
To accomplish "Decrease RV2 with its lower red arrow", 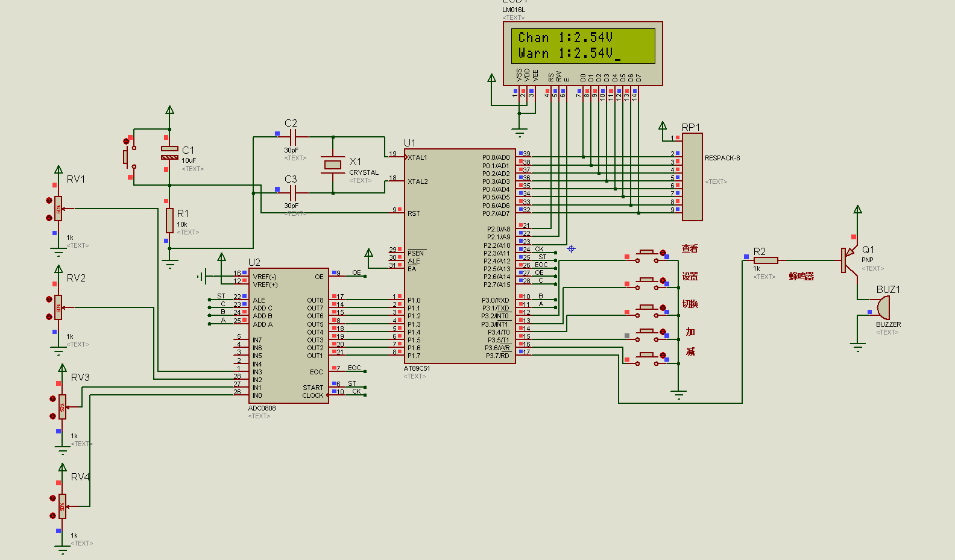I will [x=49, y=316].
